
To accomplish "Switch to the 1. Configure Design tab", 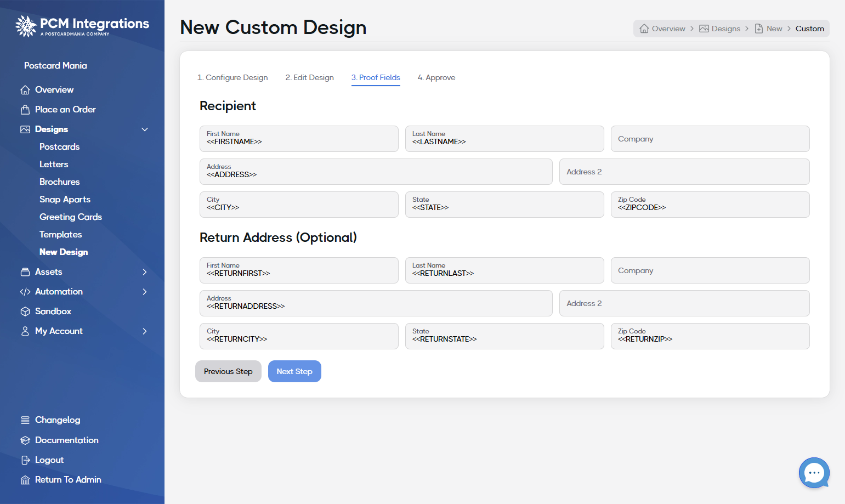I will [232, 77].
